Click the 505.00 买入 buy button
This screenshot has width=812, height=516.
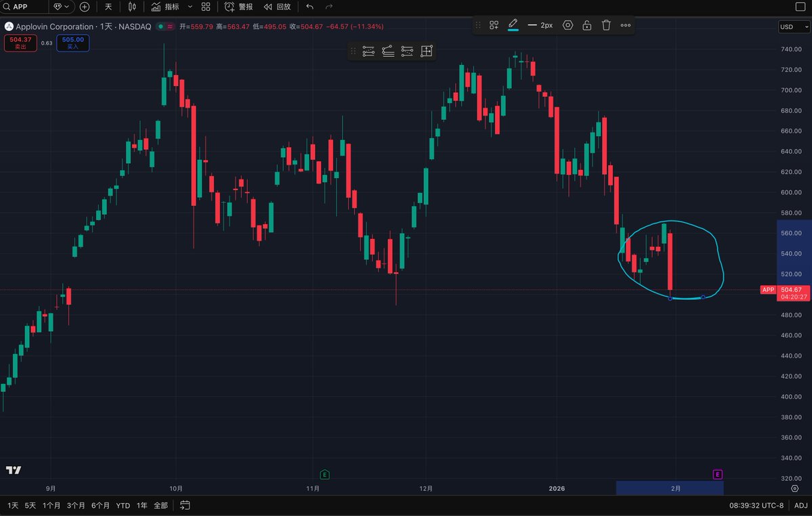[72, 43]
